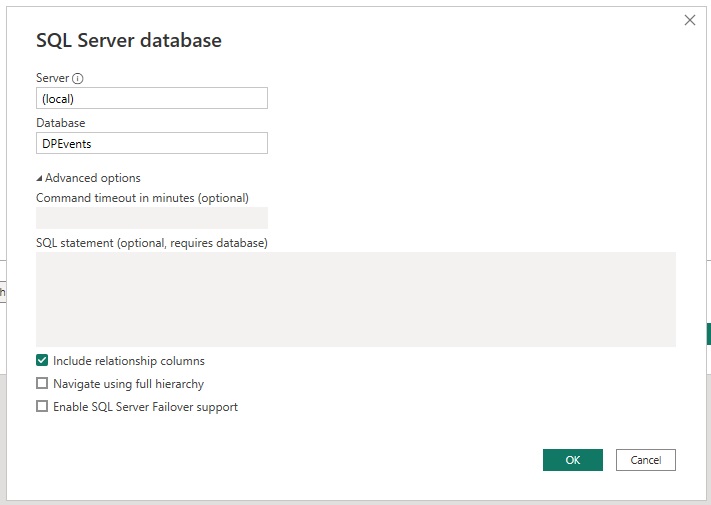The height and width of the screenshot is (505, 711).
Task: Click inside the SQL statement text area
Action: point(355,299)
